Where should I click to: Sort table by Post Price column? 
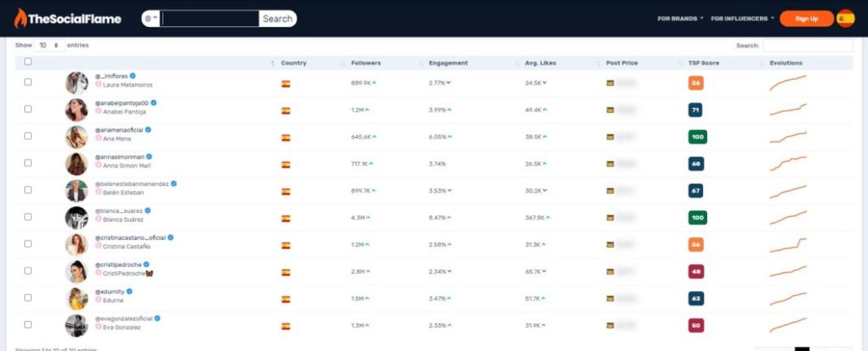pos(622,63)
